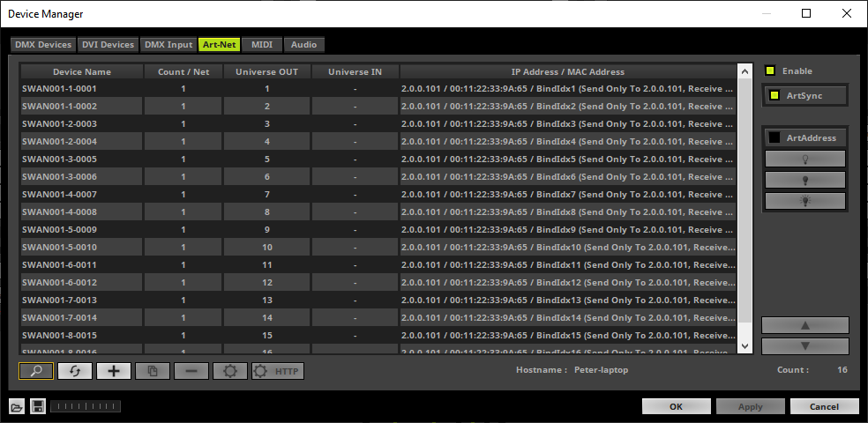This screenshot has height=423, width=868.
Task: Toggle the Enable checkbox
Action: (770, 70)
